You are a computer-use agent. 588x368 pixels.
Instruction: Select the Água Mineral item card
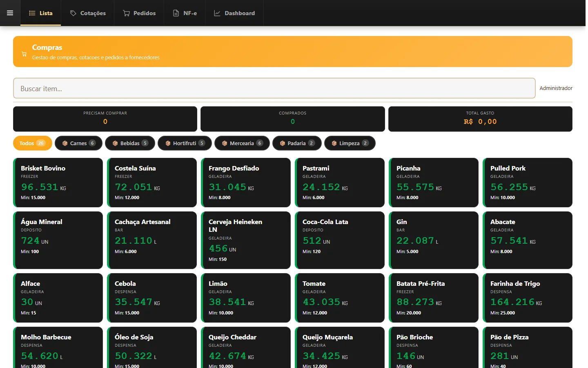[x=58, y=240]
